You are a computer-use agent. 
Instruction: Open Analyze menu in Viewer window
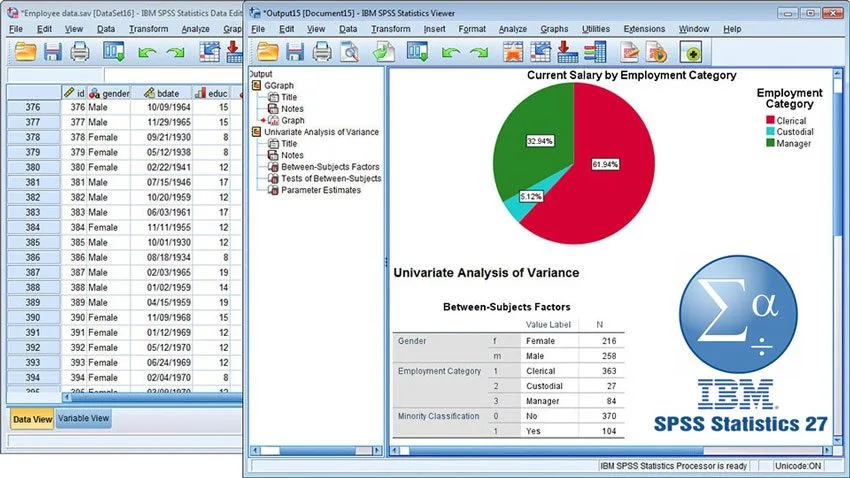512,29
